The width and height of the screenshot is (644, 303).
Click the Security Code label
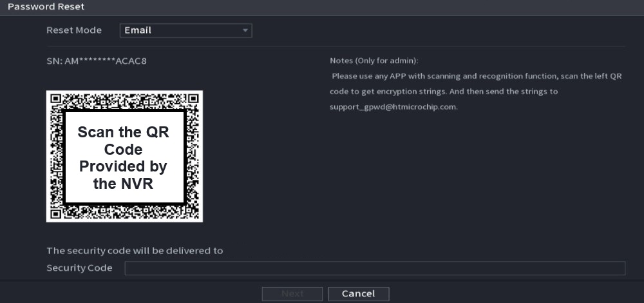click(79, 268)
